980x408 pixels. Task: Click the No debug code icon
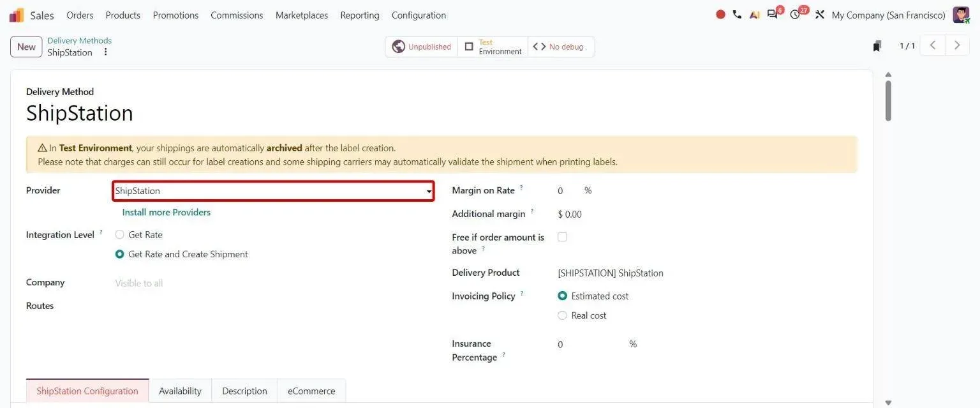tap(539, 47)
